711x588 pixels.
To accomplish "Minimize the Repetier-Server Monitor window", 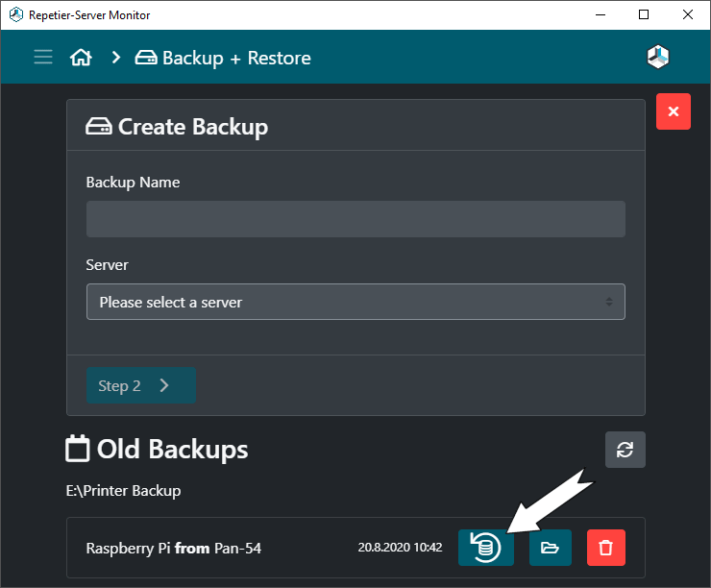I will coord(601,15).
